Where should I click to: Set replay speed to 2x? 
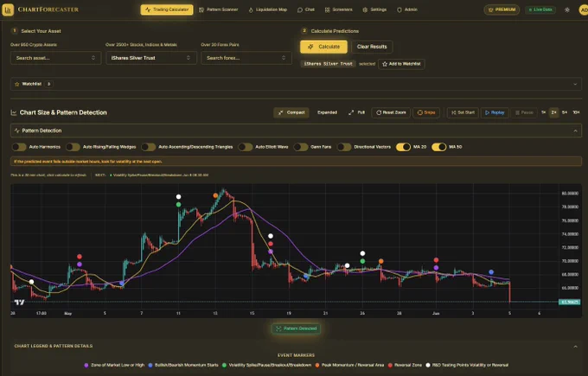click(554, 112)
